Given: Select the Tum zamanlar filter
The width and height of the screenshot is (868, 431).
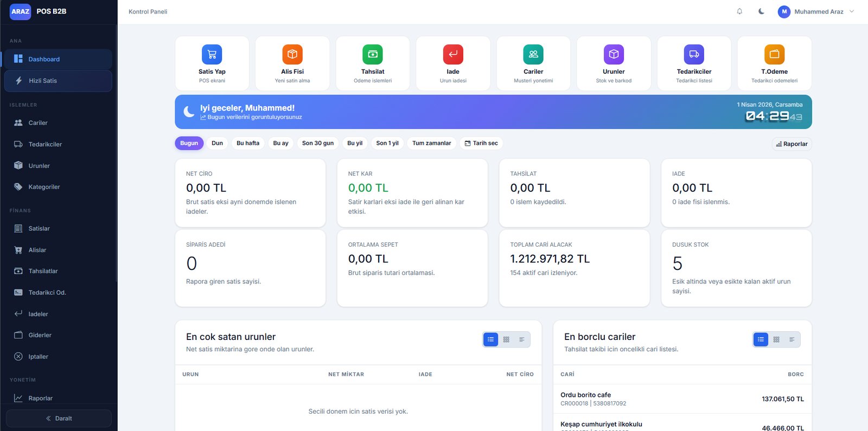Looking at the screenshot, I should pyautogui.click(x=431, y=143).
